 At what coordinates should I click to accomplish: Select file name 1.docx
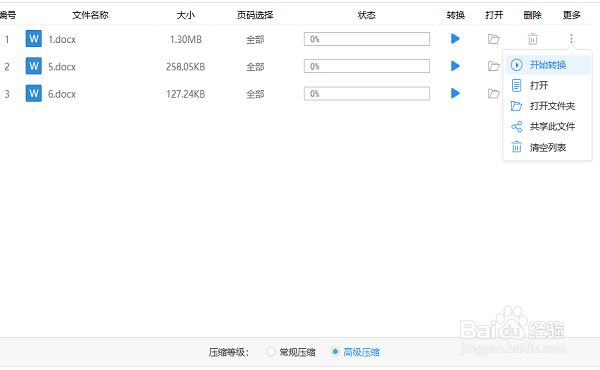tap(62, 39)
